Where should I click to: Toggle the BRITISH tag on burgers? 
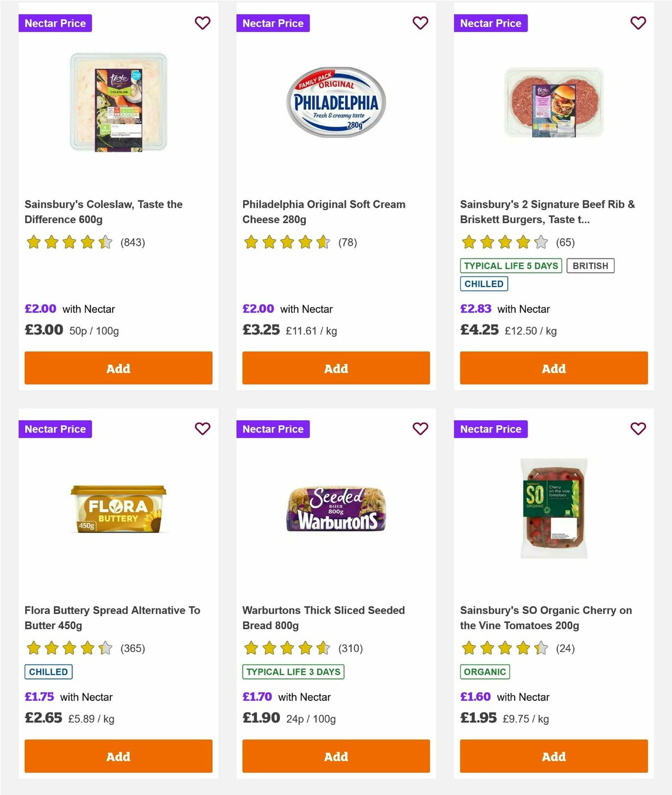tap(590, 266)
